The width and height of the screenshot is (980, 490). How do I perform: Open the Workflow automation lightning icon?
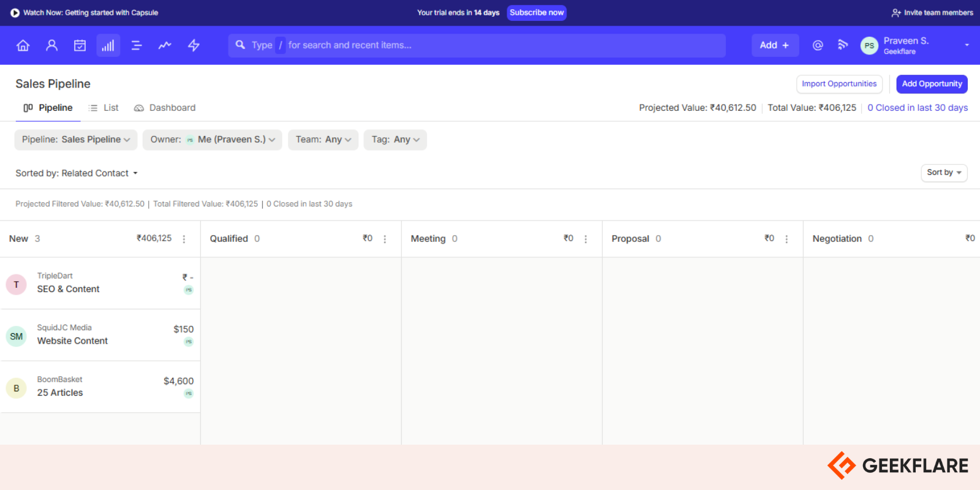(194, 45)
